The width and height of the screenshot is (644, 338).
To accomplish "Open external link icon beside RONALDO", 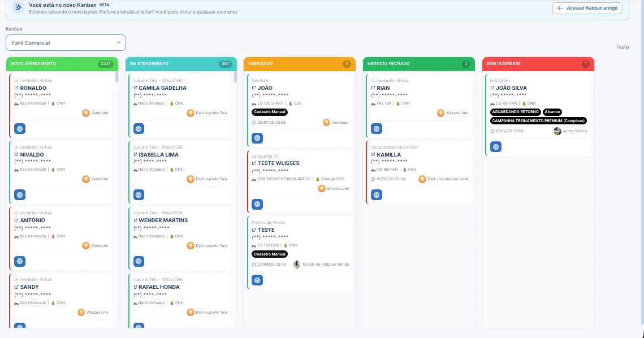I will 16,88.
